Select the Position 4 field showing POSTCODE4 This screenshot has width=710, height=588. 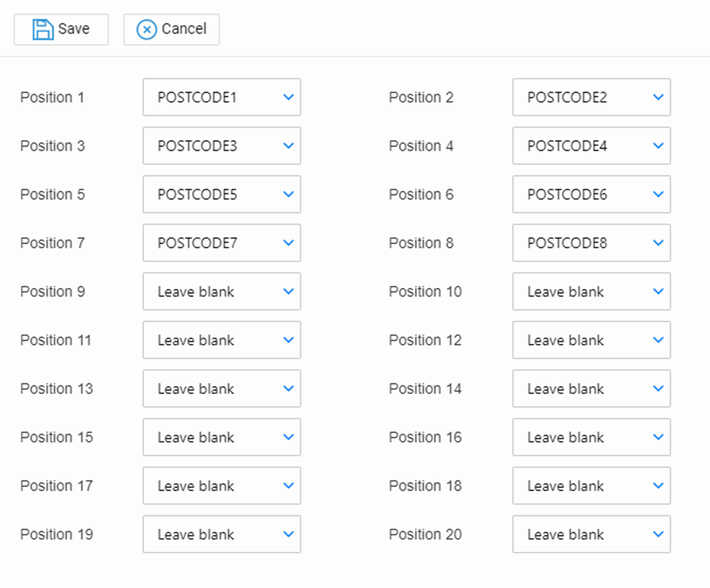pos(591,145)
